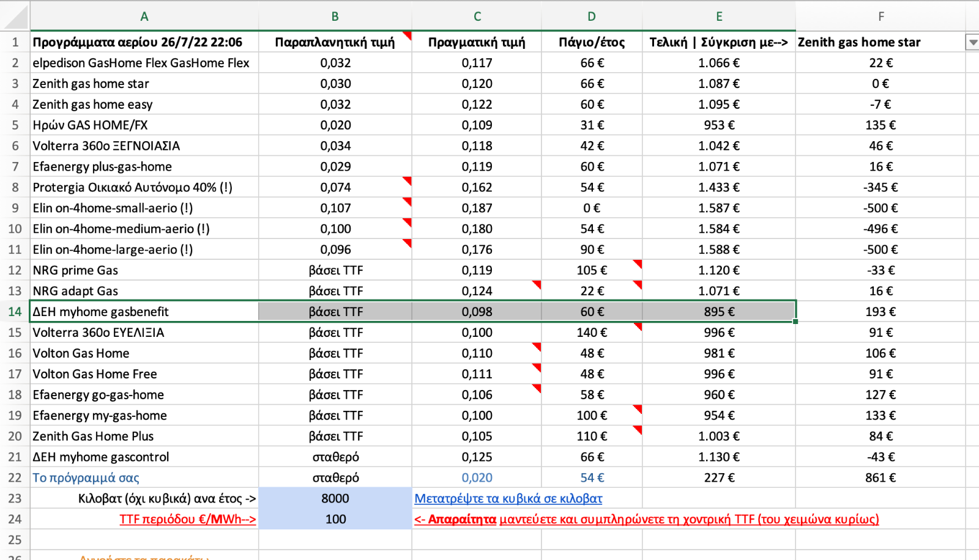
Task: Click cell 'Κιλοβατ (όχι κυβικά) ανα έτος ->'
Action: [x=144, y=498]
